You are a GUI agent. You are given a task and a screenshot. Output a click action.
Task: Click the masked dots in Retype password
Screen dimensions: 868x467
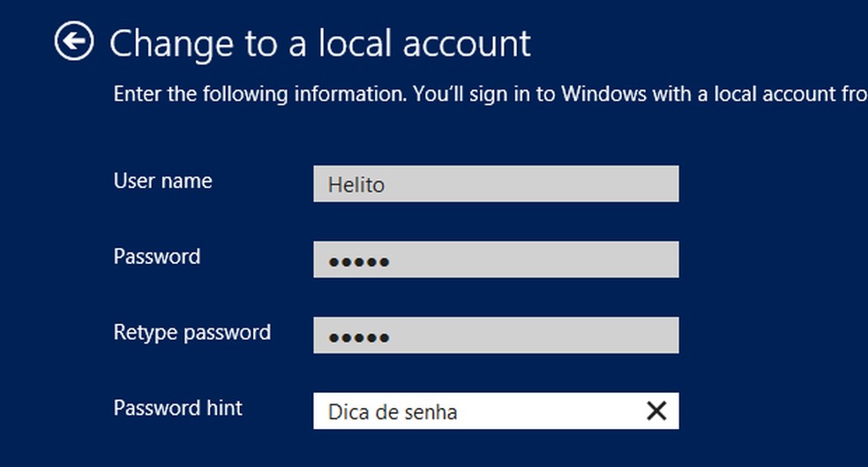point(359,338)
